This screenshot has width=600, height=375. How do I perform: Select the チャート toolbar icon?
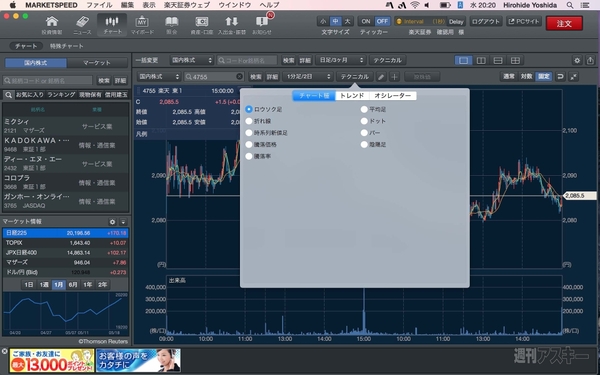112,25
